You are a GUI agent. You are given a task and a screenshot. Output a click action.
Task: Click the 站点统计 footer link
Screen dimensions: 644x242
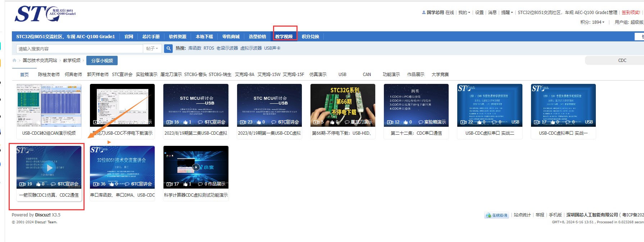[x=522, y=215]
